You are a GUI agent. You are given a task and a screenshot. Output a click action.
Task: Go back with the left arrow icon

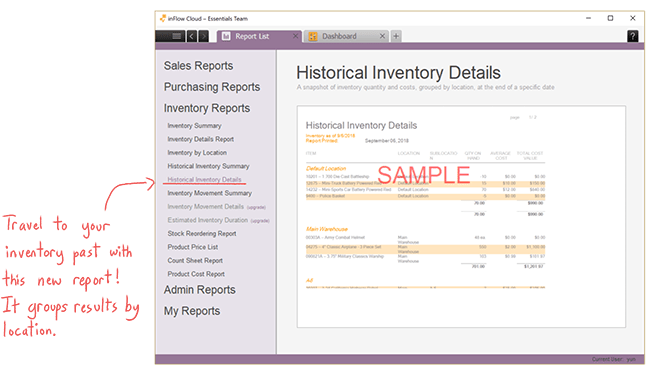[192, 36]
